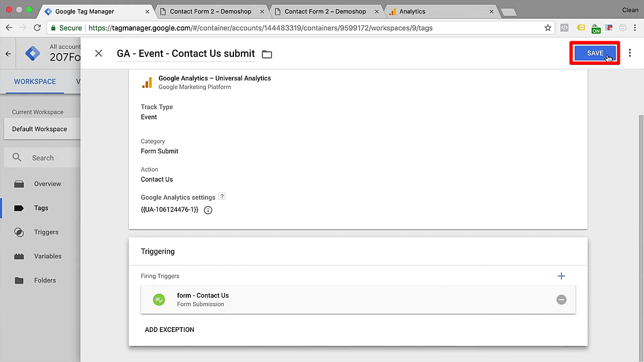644x362 pixels.
Task: Switch to the WORKSPACE tab
Action: pyautogui.click(x=35, y=82)
